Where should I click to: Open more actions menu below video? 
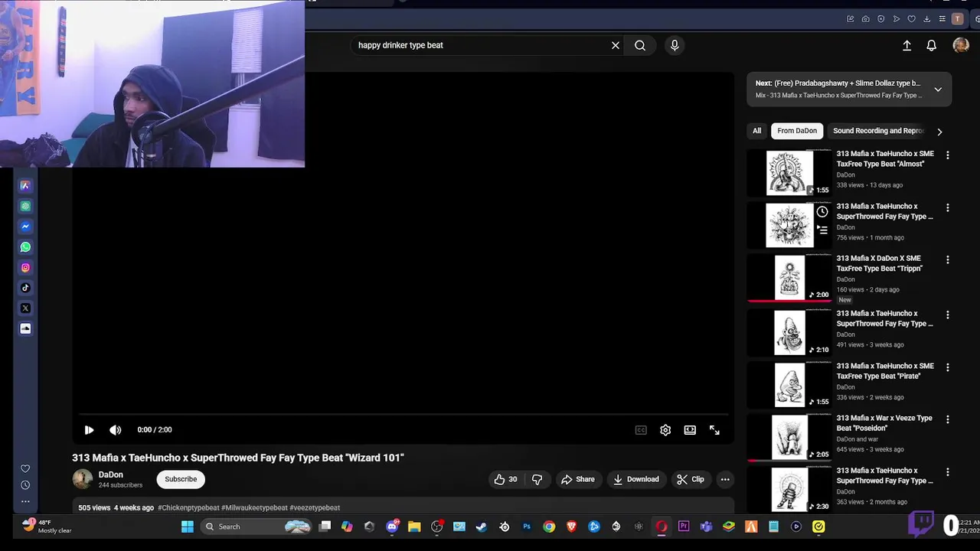pos(725,479)
